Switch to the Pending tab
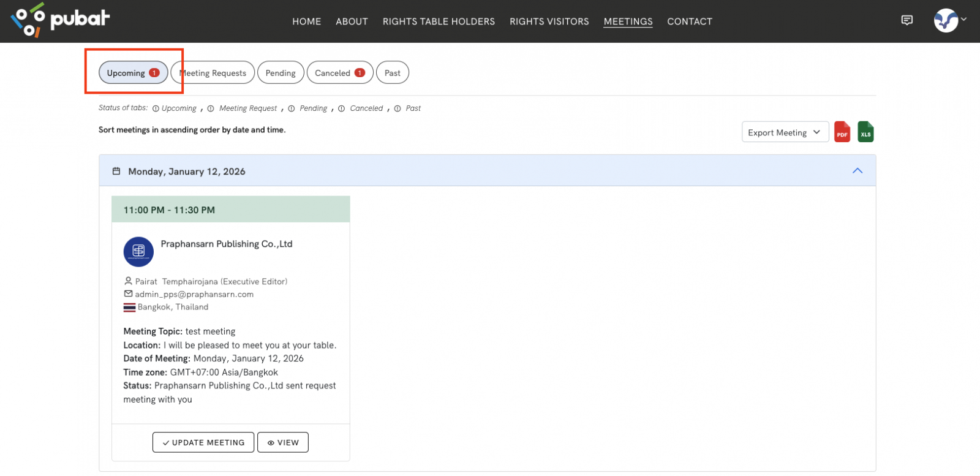The width and height of the screenshot is (980, 476). coord(281,72)
